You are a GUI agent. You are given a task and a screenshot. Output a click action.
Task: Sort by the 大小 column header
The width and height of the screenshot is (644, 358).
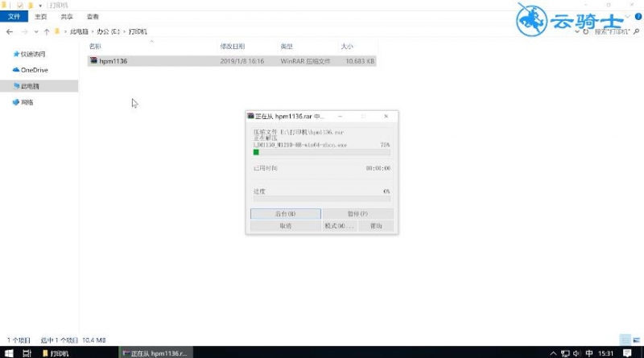[347, 47]
